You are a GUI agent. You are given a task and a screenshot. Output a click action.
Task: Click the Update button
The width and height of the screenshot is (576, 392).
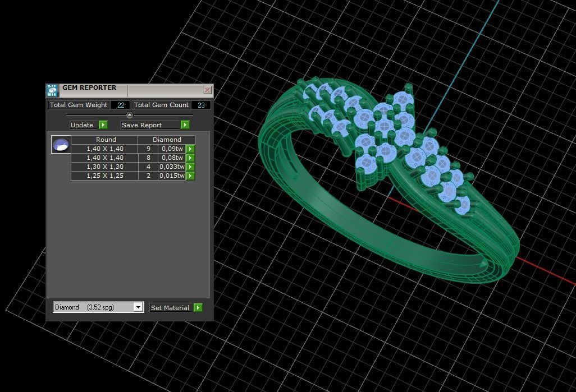tap(84, 125)
